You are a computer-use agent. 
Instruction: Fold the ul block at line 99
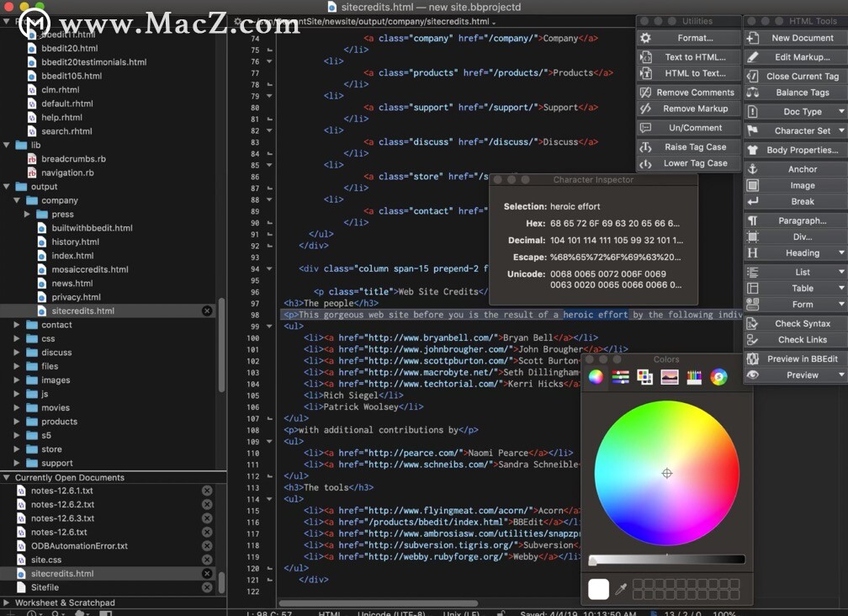[269, 327]
